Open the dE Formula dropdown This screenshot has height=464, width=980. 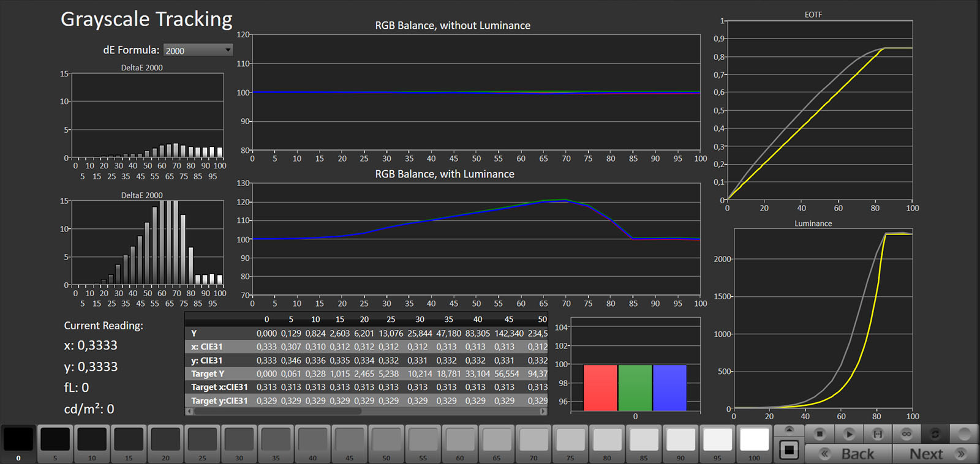[198, 50]
